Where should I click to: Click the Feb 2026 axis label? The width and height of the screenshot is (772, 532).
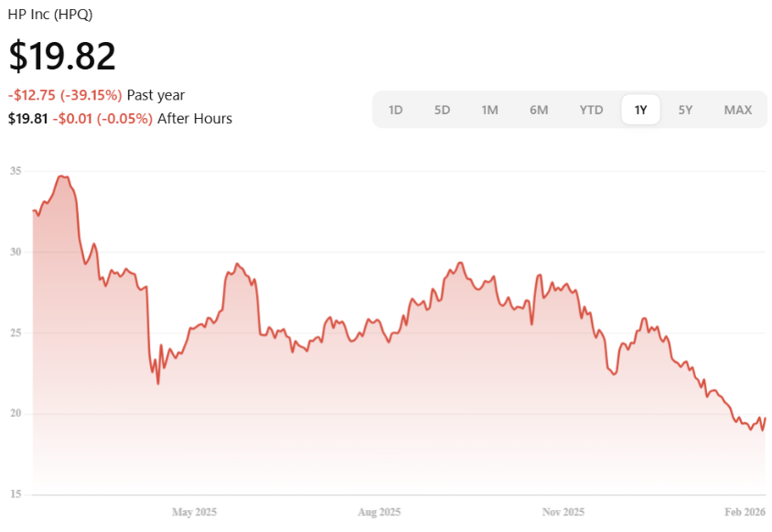pyautogui.click(x=743, y=512)
